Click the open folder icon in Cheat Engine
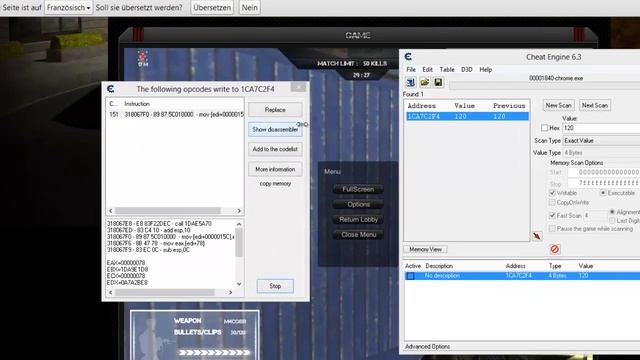 pyautogui.click(x=424, y=82)
